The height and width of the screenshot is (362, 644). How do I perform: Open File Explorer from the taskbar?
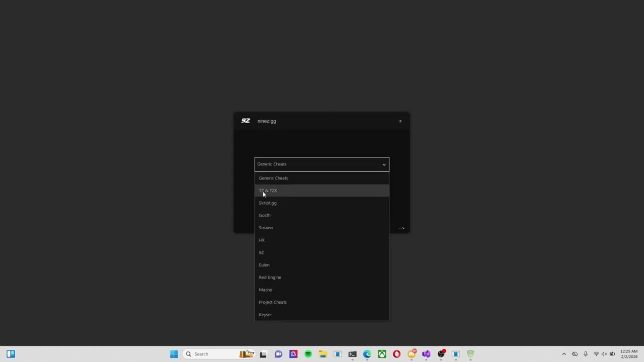pos(323,354)
